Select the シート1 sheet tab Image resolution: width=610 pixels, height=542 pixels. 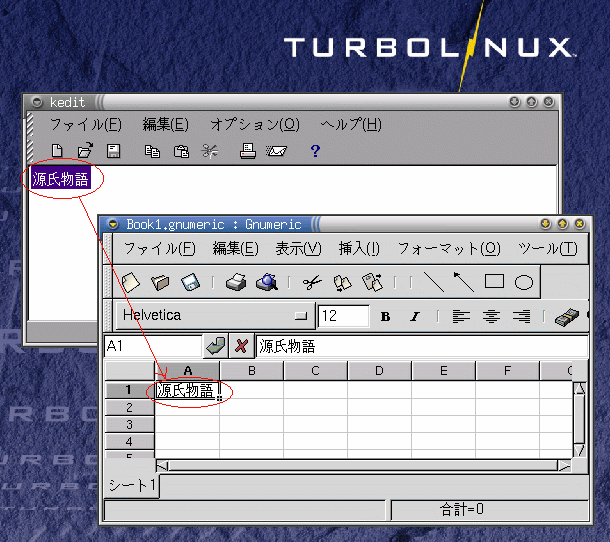(x=132, y=485)
